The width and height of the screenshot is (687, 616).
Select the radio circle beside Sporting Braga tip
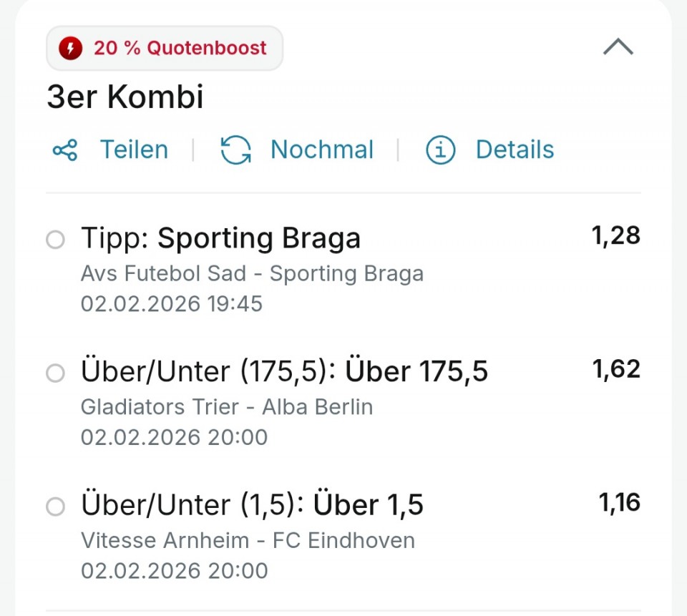coord(55,240)
